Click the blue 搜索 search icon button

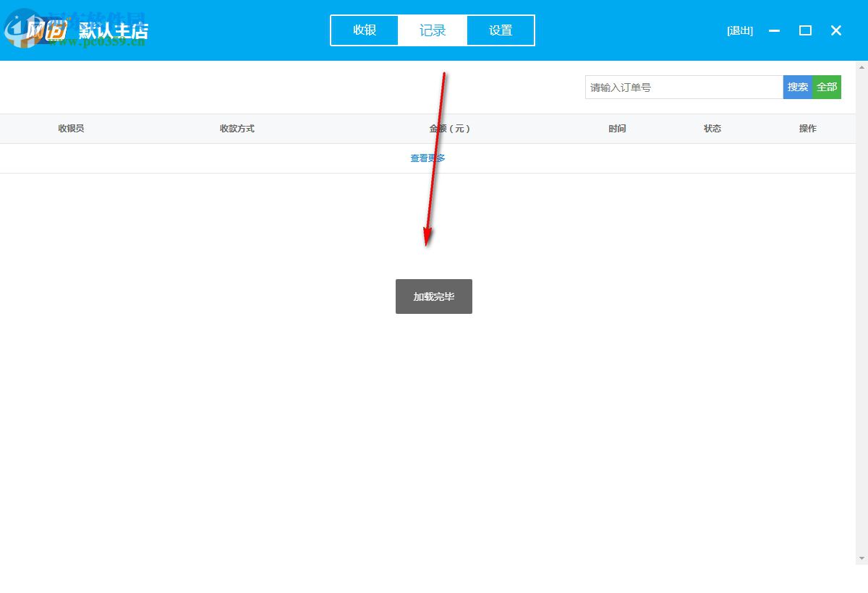[x=798, y=87]
